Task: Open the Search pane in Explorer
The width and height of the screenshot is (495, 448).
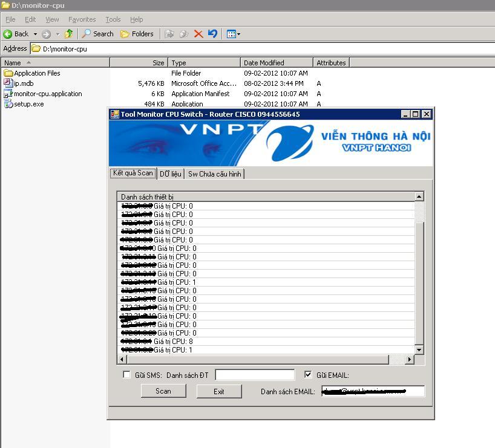Action: pos(98,34)
